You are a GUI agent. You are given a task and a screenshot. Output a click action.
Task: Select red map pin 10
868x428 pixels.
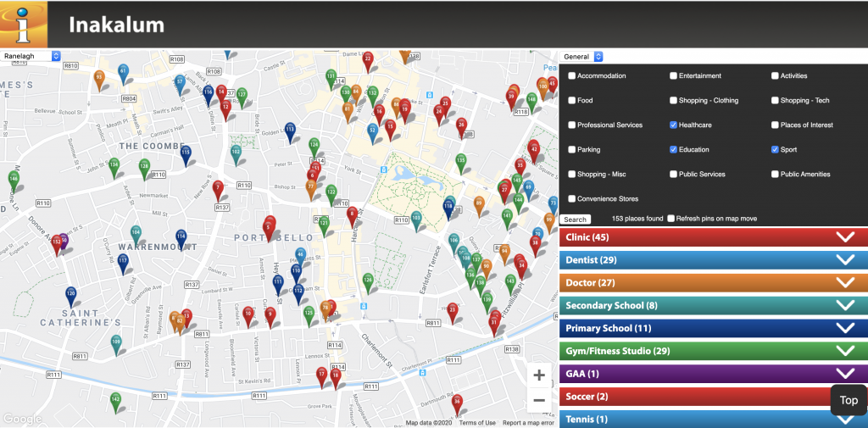tap(248, 317)
